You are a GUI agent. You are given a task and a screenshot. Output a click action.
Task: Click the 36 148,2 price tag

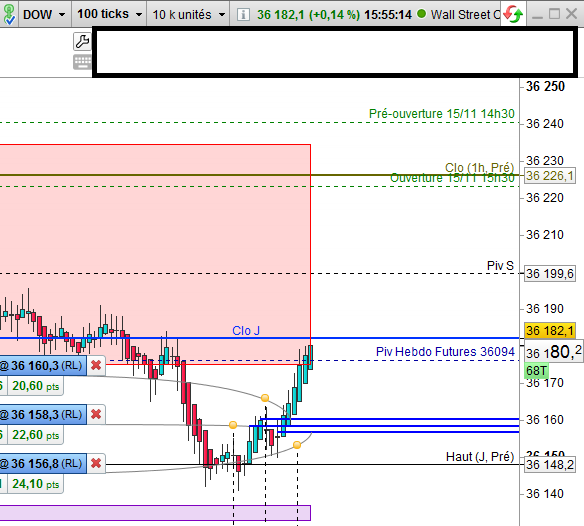click(550, 465)
